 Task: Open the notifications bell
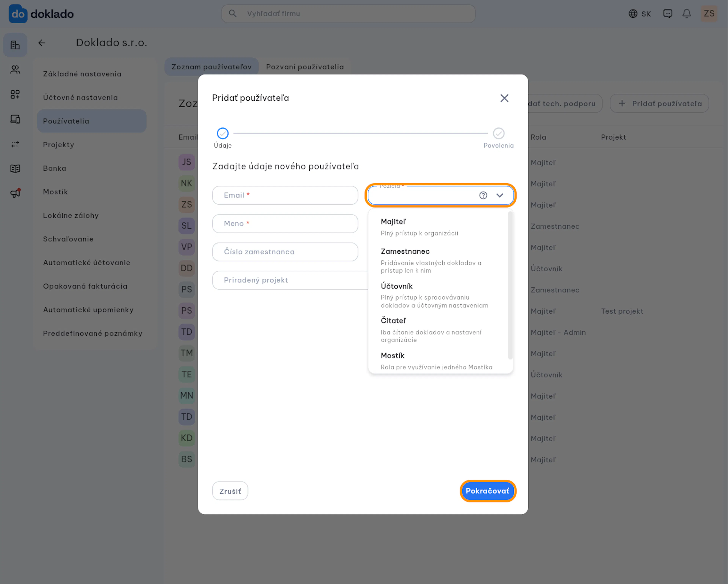pyautogui.click(x=686, y=13)
